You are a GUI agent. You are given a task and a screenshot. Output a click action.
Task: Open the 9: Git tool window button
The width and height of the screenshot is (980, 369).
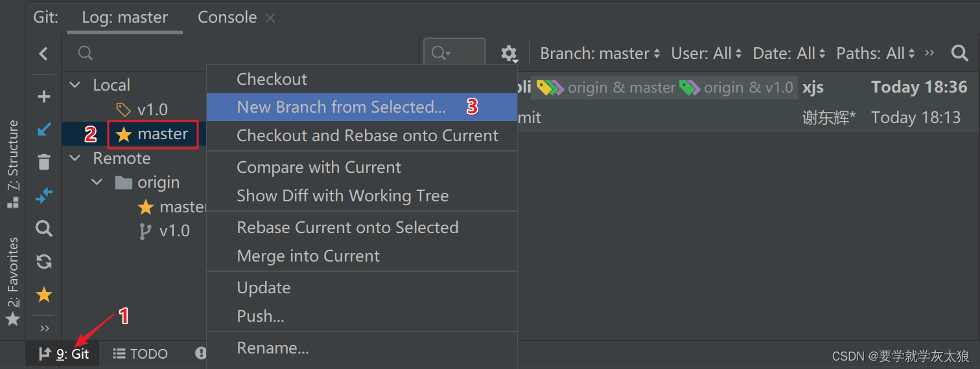[x=63, y=353]
